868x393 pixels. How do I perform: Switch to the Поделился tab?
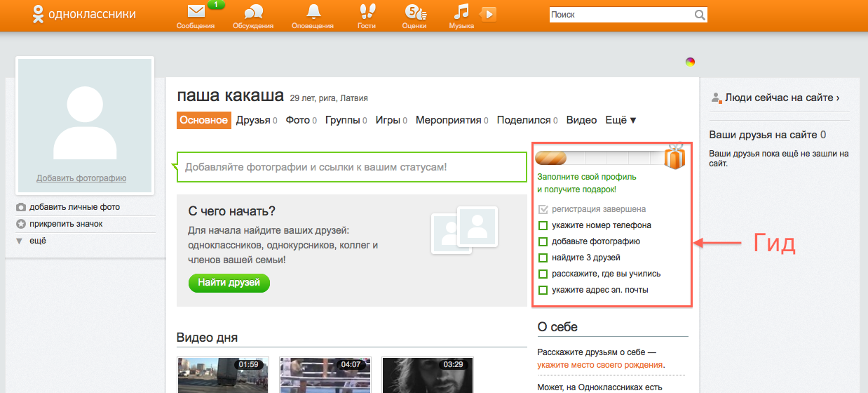pyautogui.click(x=527, y=120)
